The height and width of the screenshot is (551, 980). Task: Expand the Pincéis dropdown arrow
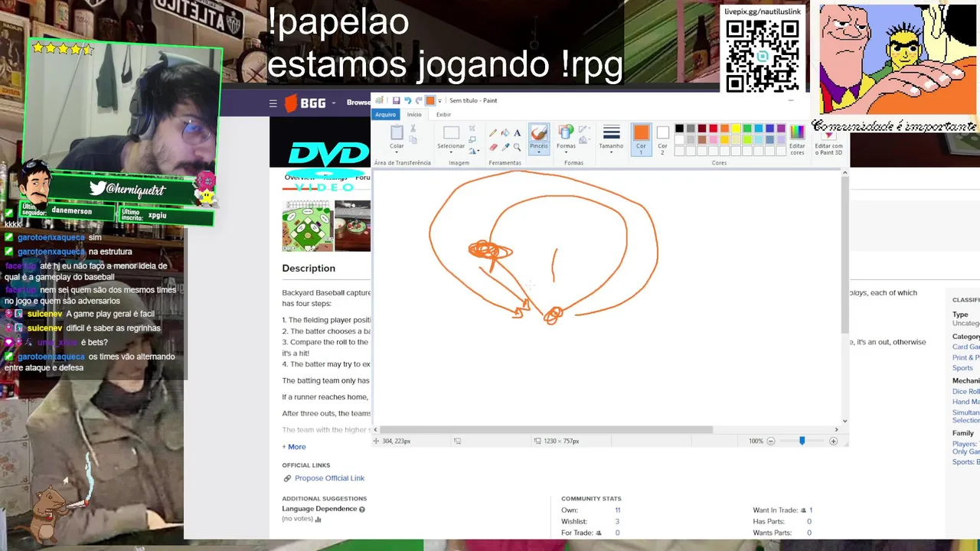[x=539, y=152]
